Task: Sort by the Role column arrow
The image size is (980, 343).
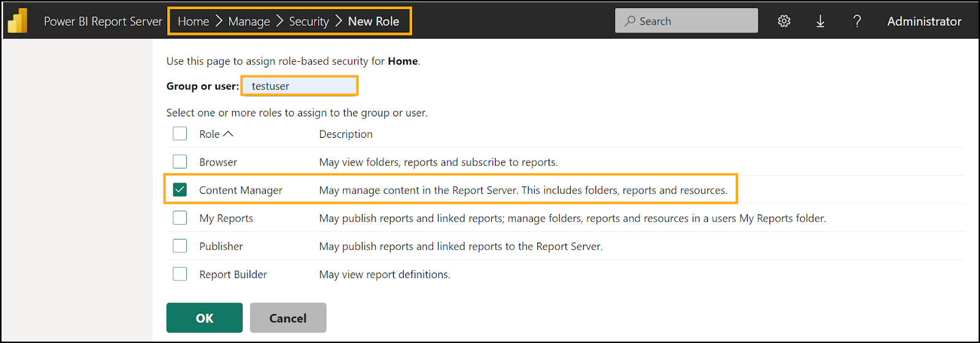Action: point(228,134)
